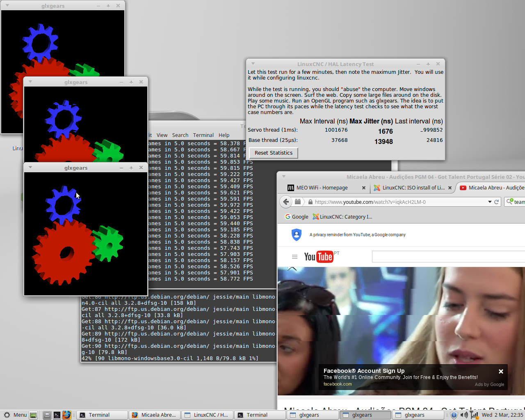Image resolution: width=525 pixels, height=420 pixels.
Task: Click the site identity icon beside the back button
Action: [x=298, y=202]
